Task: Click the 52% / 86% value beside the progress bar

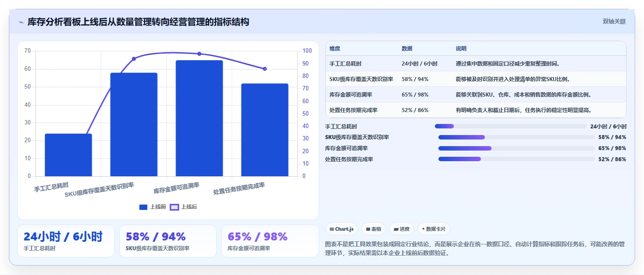Action: (612, 159)
